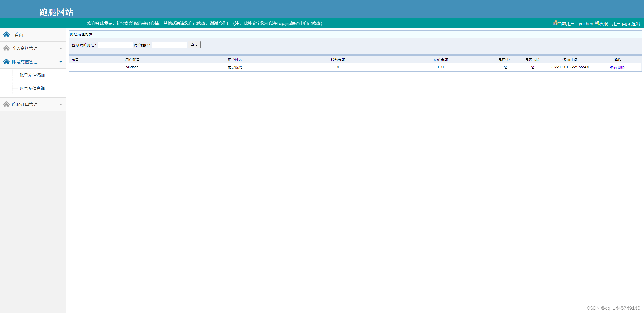The height and width of the screenshot is (313, 644).
Task: Click the 是否审核 column header
Action: 532,60
